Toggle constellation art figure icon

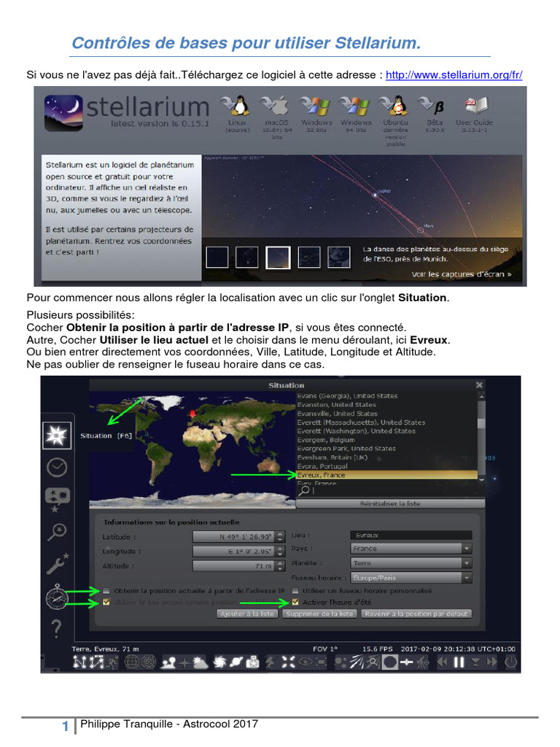[112, 662]
